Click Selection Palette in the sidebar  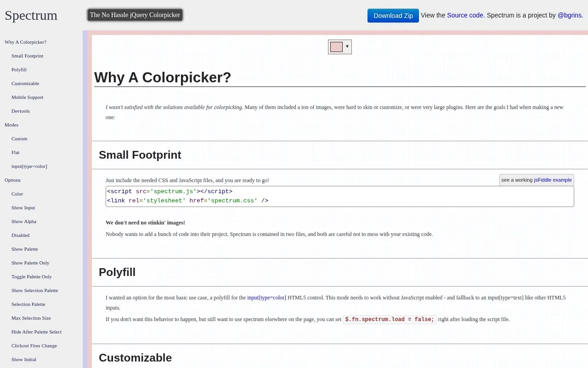pyautogui.click(x=28, y=304)
